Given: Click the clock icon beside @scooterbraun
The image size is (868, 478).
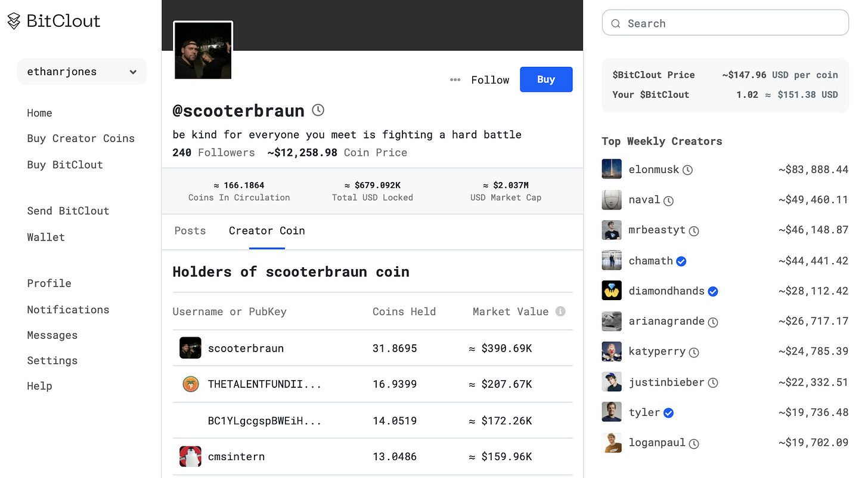Looking at the screenshot, I should 318,110.
